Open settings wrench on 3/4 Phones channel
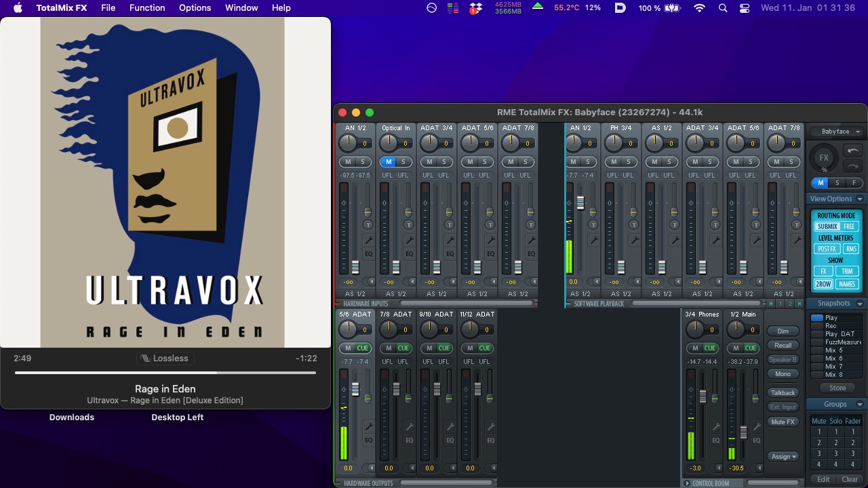Viewport: 868px width, 488px height. [715, 426]
